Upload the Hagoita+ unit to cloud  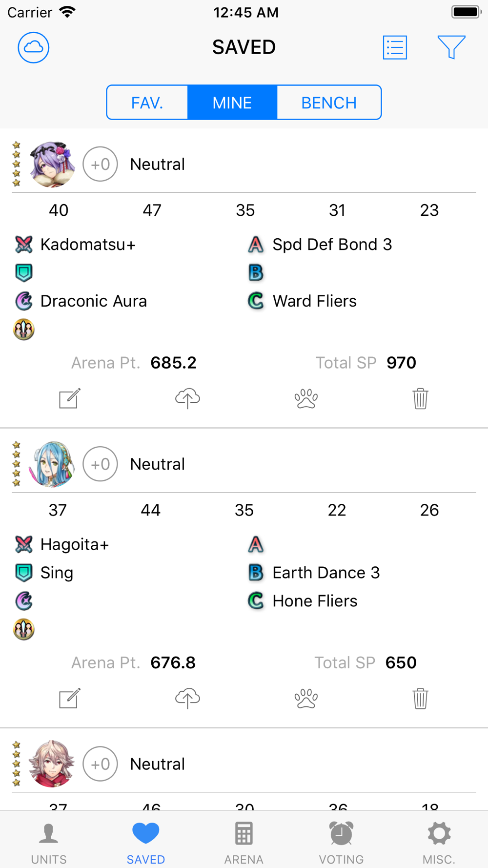(x=187, y=698)
